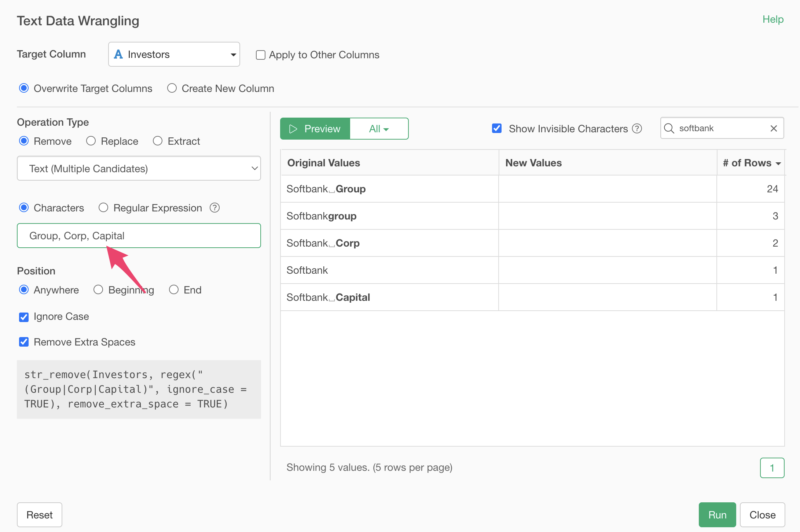This screenshot has width=800, height=532.
Task: Open the All filter dropdown
Action: (x=379, y=129)
